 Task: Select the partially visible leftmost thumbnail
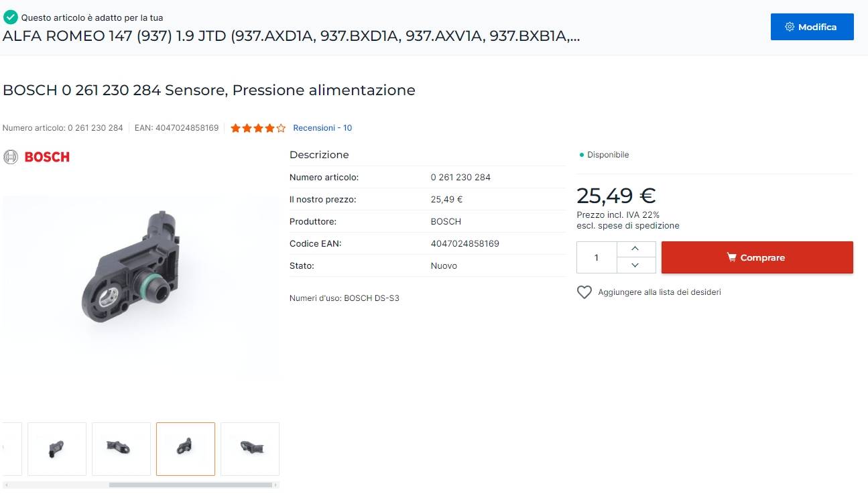pos(11,448)
